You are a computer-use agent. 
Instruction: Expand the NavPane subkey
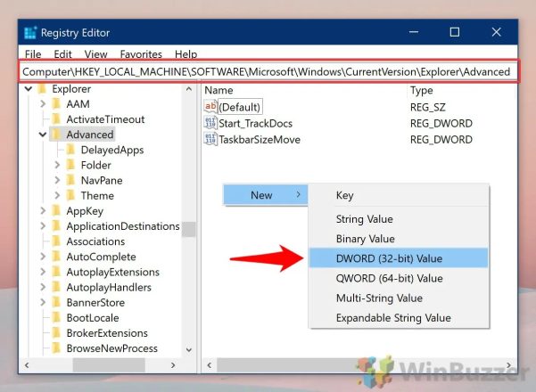pos(57,180)
